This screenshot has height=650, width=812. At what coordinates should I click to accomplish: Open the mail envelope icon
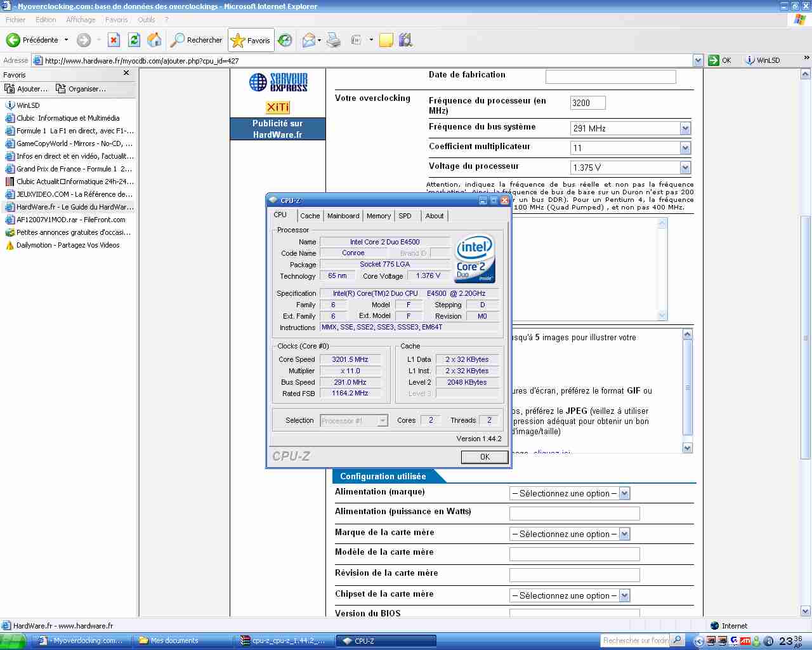tap(308, 40)
